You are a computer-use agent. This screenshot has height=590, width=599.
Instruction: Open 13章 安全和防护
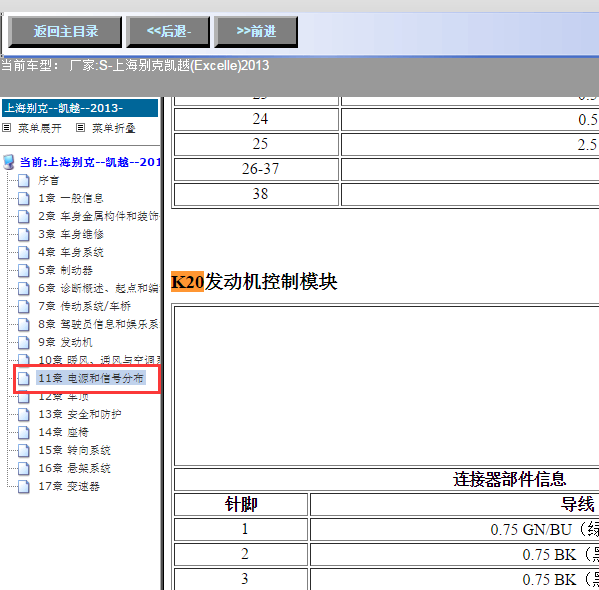pyautogui.click(x=80, y=414)
